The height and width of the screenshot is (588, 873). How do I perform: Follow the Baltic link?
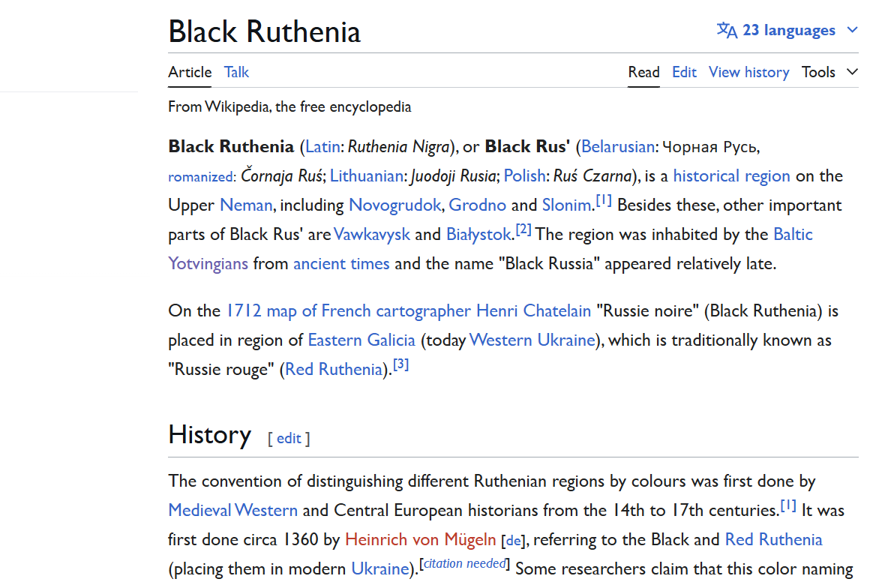[x=793, y=235]
